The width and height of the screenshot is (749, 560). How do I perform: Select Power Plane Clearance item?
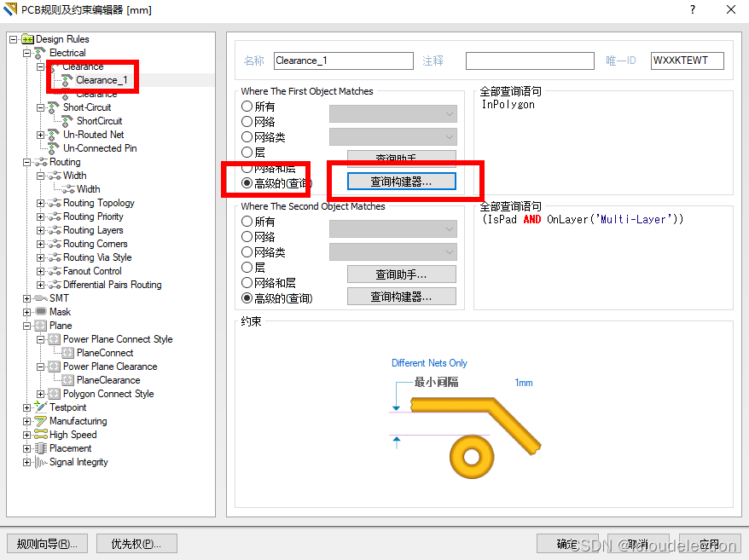(110, 367)
